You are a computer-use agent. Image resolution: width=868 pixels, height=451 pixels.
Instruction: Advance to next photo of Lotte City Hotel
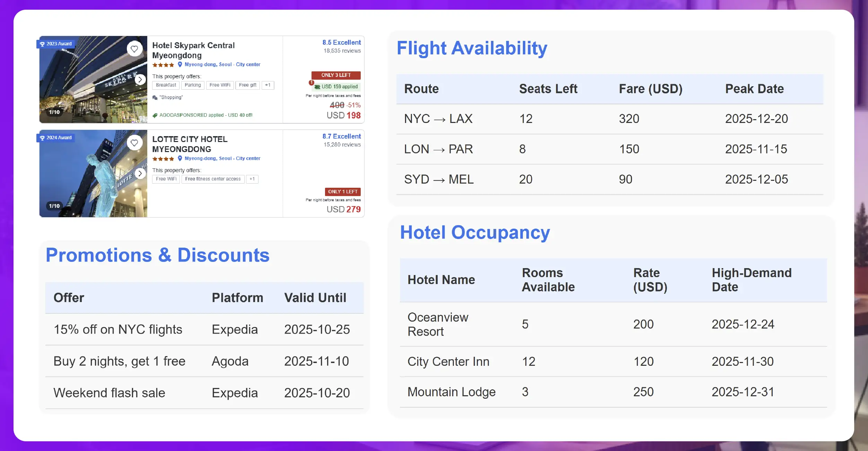[x=140, y=174]
